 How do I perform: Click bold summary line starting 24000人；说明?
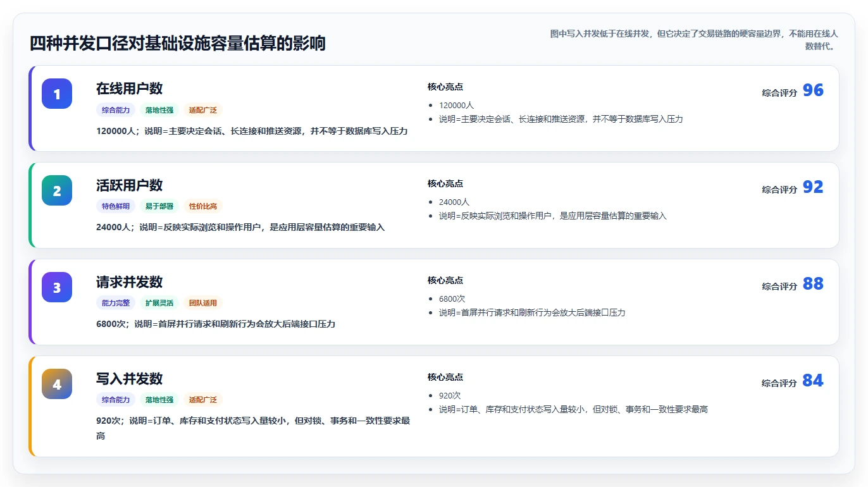[x=240, y=228]
